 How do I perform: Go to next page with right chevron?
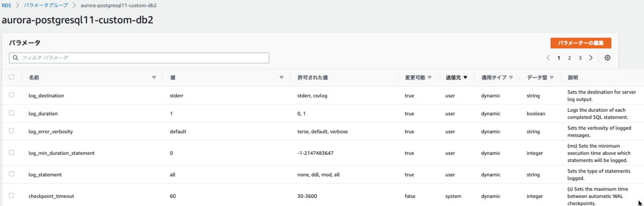pyautogui.click(x=591, y=58)
